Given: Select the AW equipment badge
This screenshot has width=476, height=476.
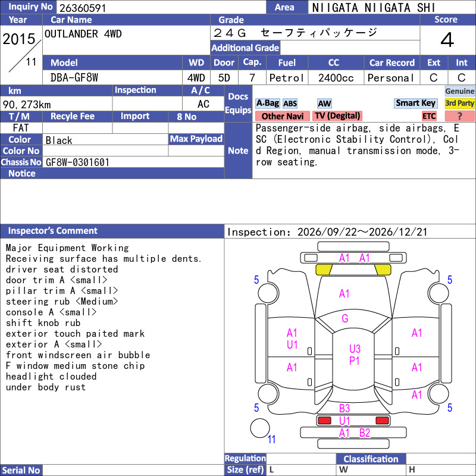Looking at the screenshot, I should 324,104.
